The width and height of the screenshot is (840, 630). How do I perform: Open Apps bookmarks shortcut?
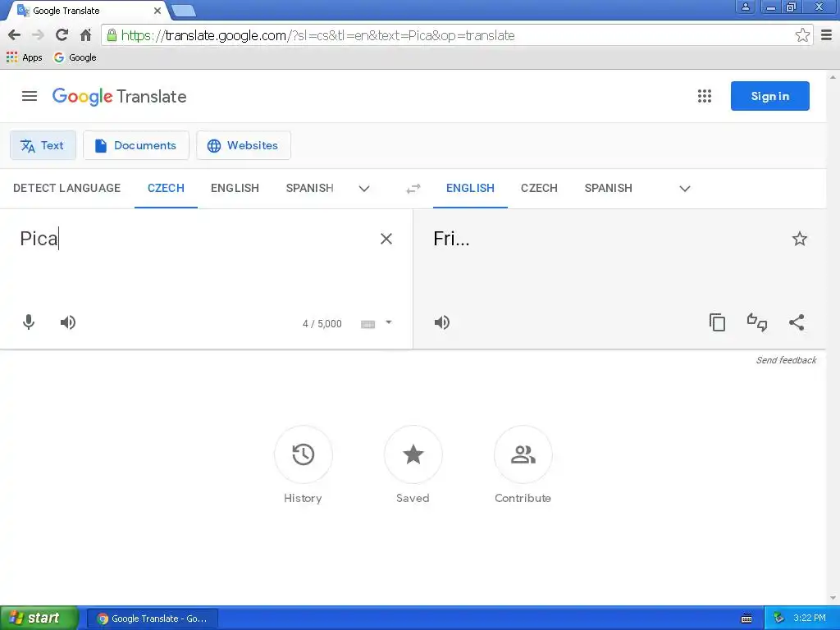point(24,57)
